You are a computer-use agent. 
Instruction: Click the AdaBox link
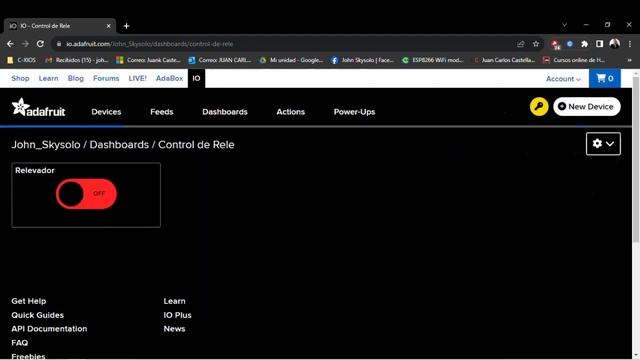169,78
